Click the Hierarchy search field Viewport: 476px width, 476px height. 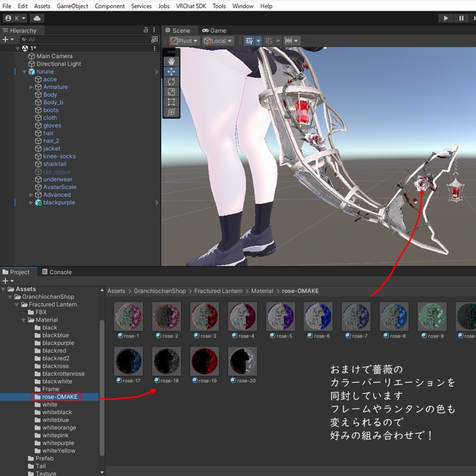click(85, 39)
